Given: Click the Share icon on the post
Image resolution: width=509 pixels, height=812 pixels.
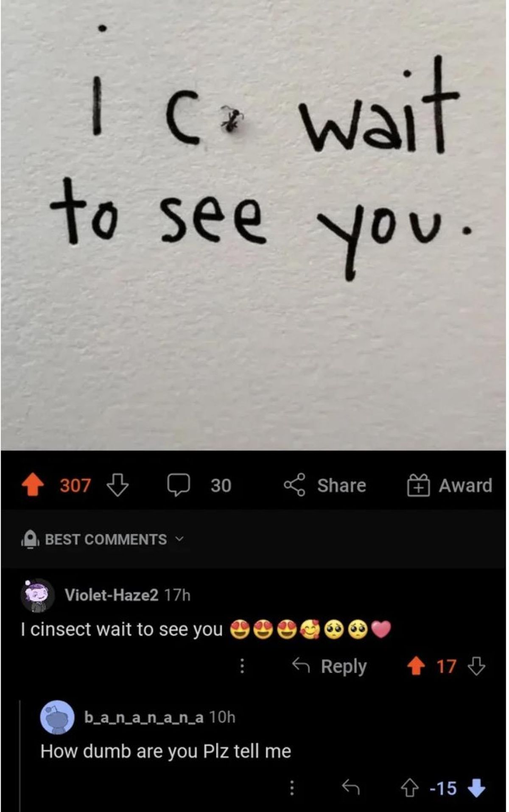Looking at the screenshot, I should (325, 485).
